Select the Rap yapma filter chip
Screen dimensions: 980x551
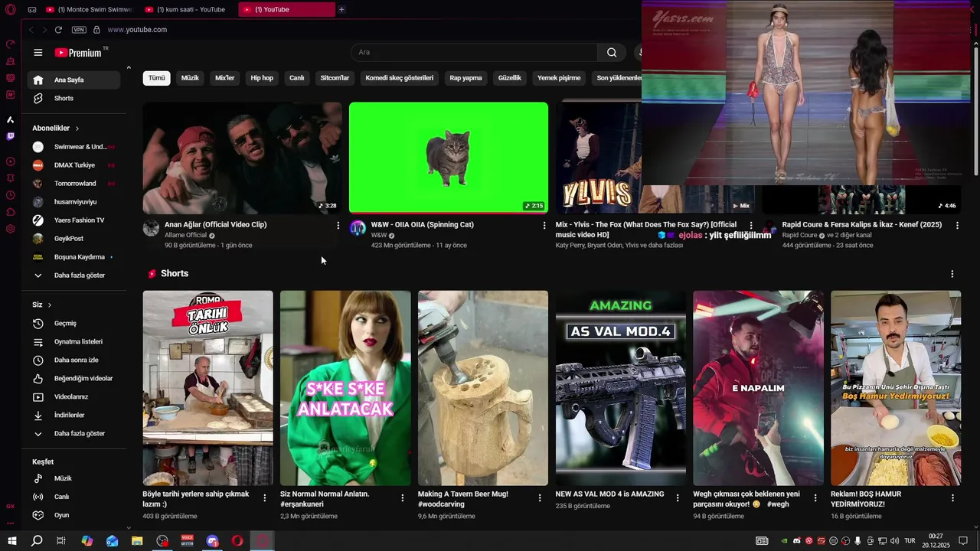click(x=465, y=78)
